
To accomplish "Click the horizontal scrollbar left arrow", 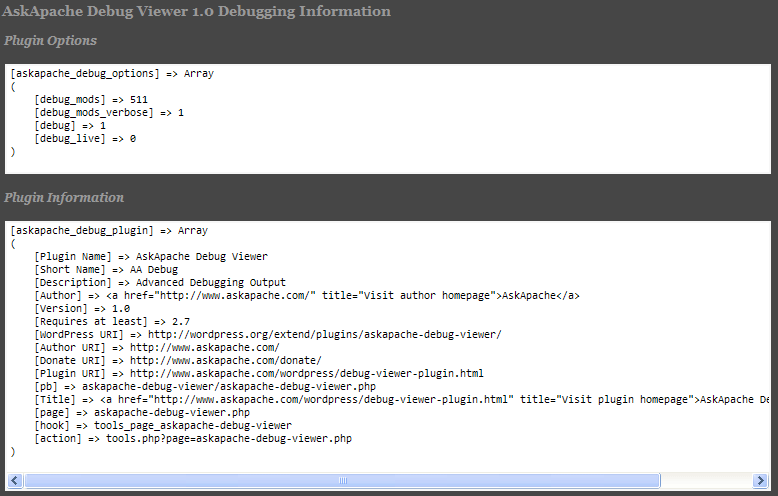I will coord(13,481).
